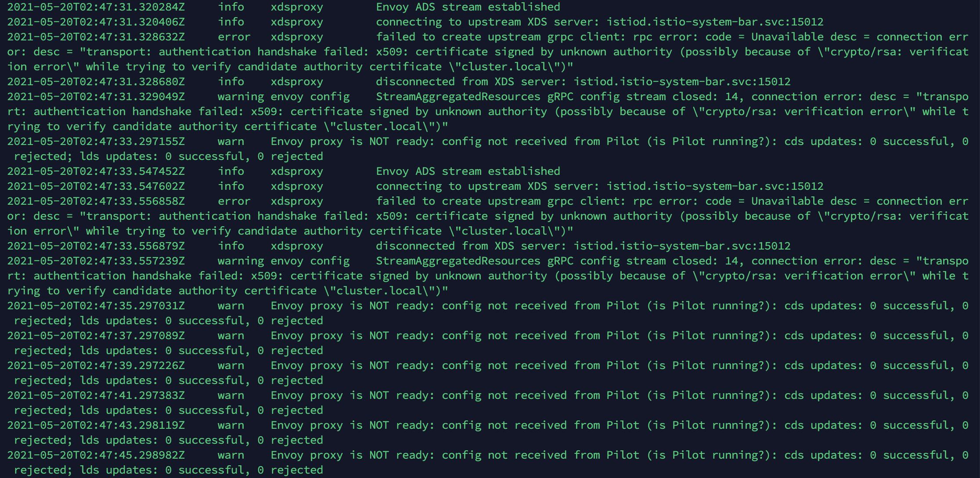Select the "error" level on the 02:47:31.328632Z line
The width and height of the screenshot is (980, 478).
[x=234, y=37]
